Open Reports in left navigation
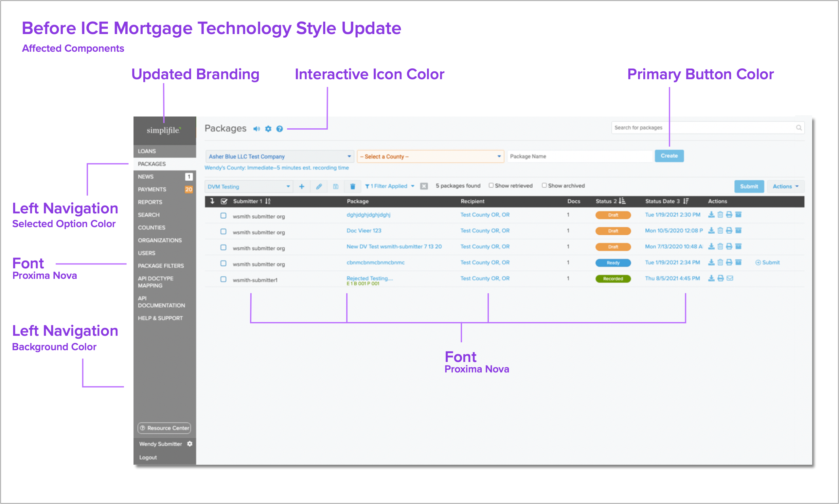839x504 pixels. 165,202
